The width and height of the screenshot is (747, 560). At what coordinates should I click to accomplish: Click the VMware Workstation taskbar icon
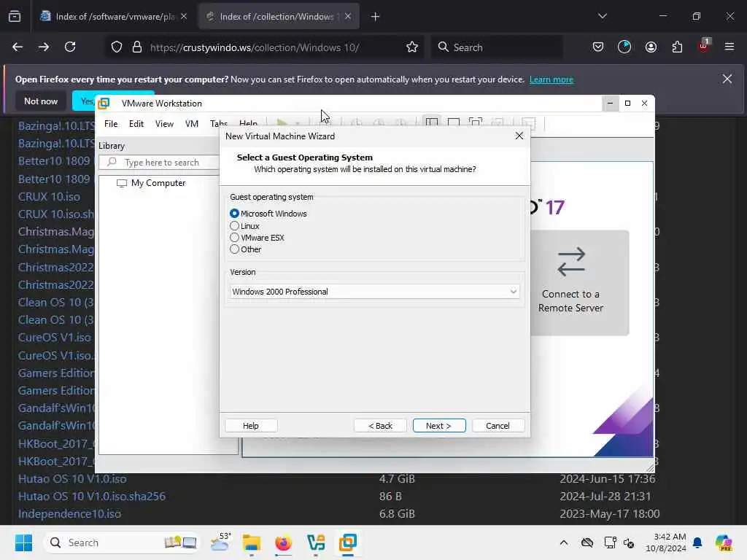348,542
